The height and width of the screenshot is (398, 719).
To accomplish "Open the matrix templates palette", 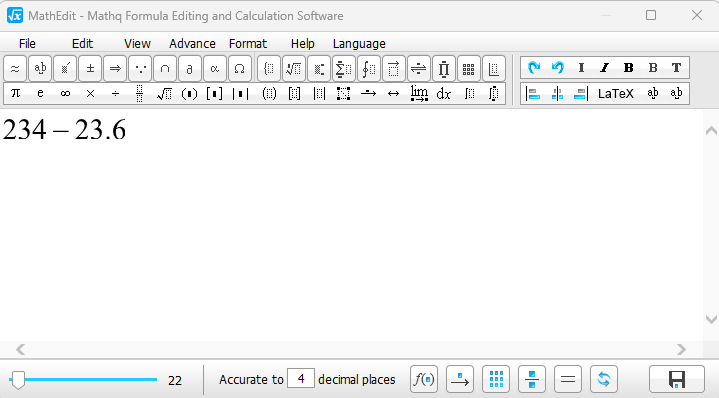I will point(468,69).
